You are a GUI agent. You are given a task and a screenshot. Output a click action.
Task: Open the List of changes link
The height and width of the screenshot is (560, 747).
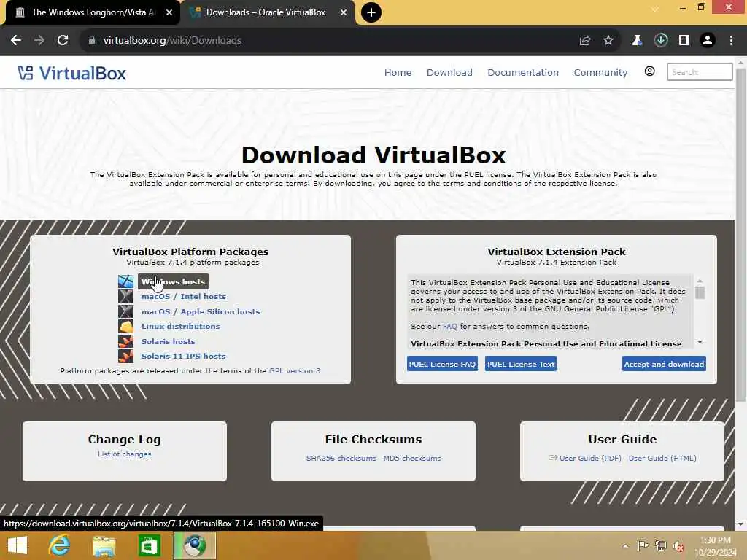pos(124,454)
